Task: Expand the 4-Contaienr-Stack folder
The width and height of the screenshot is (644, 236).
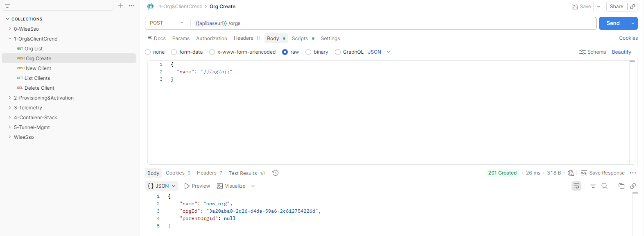Action: 10,117
